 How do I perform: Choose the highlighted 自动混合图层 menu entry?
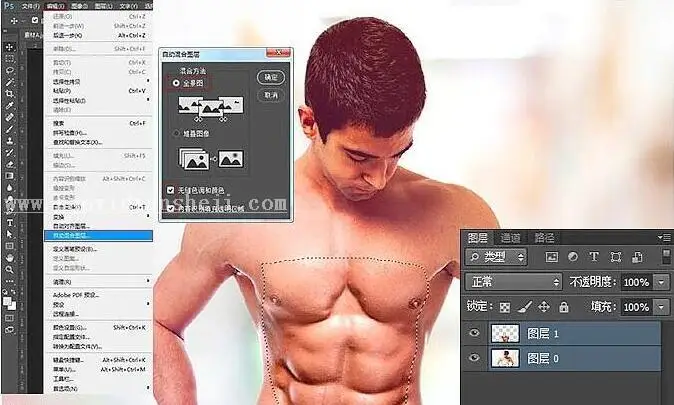pyautogui.click(x=98, y=236)
